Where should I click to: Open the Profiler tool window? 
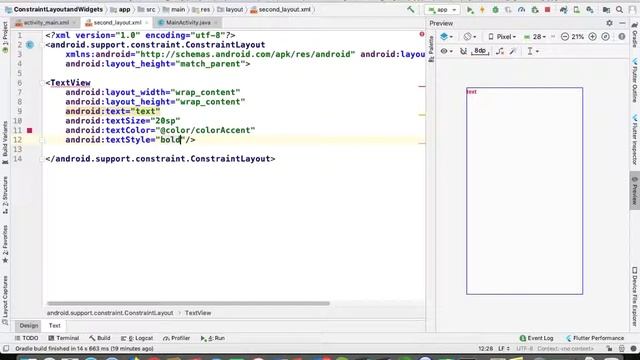177,338
